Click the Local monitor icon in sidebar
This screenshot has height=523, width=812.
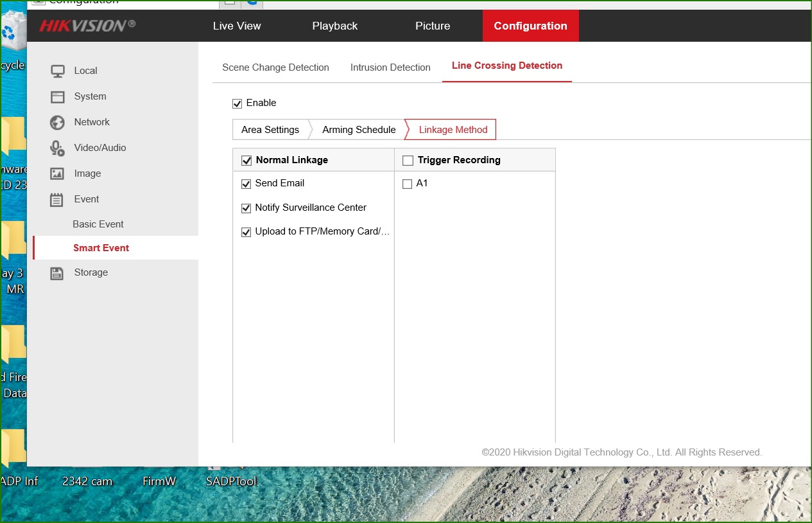[58, 71]
